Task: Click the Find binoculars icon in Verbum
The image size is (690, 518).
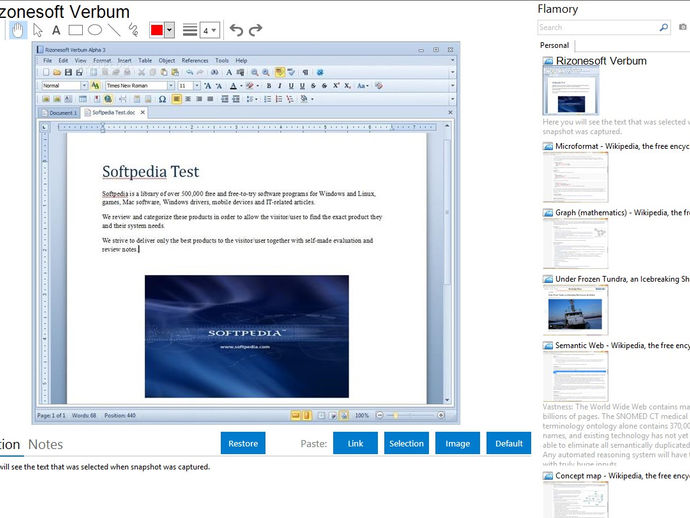Action: pyautogui.click(x=214, y=72)
